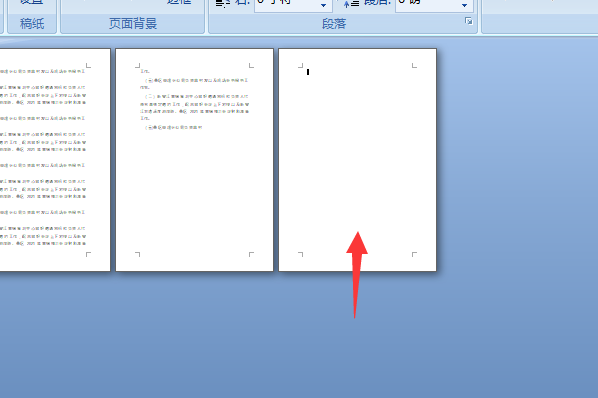
Task: Click the 页面背景 group label
Action: (x=133, y=24)
